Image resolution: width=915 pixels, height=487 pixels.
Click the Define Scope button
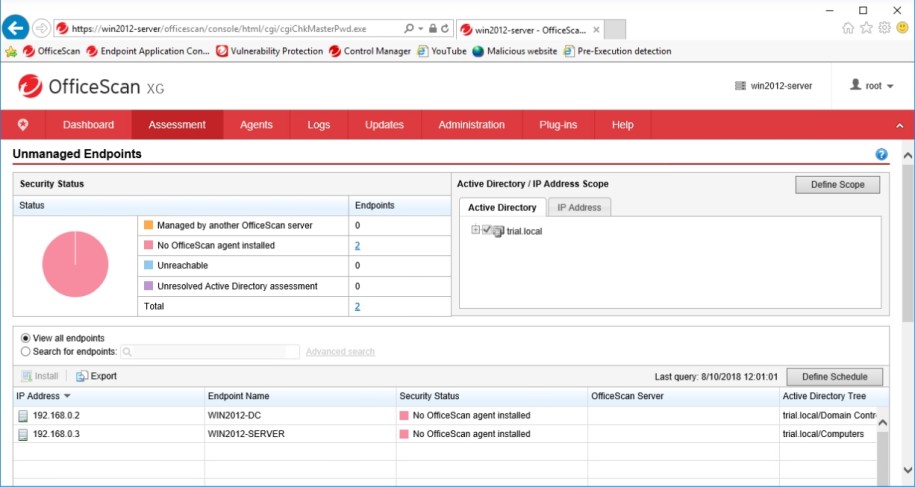837,185
